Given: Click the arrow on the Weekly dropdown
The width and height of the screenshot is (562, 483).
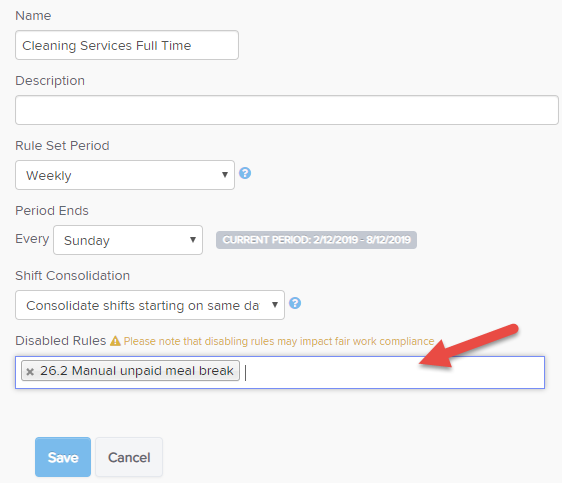Looking at the screenshot, I should tap(225, 175).
